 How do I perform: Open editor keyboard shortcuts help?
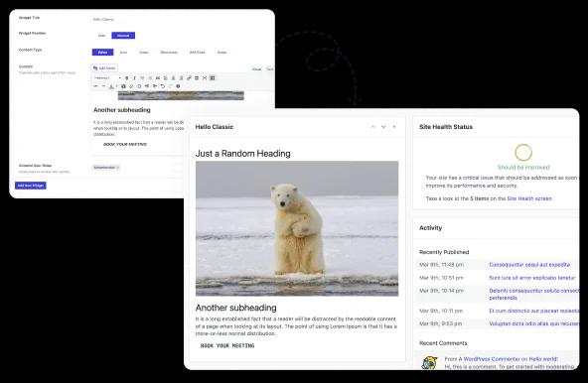[178, 86]
